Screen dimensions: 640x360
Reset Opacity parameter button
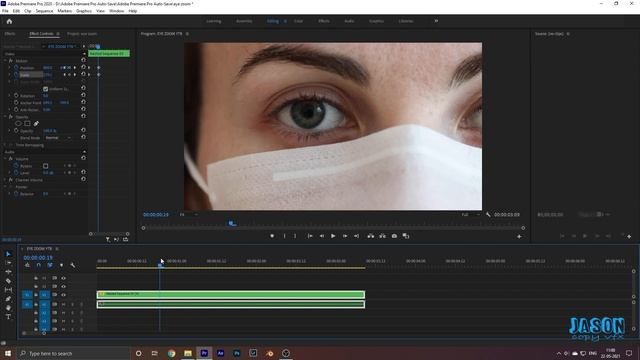pos(83,130)
